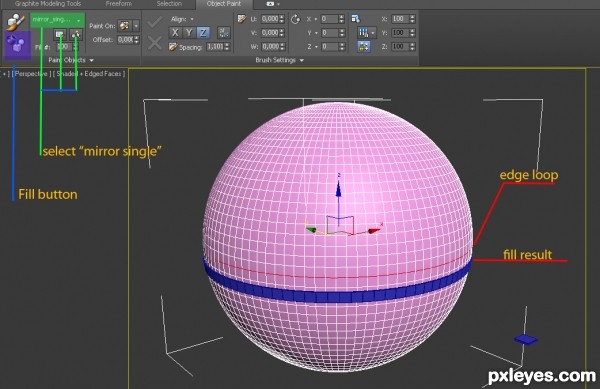Viewport: 600px width, 389px height.
Task: Click the blue plane object in viewport
Action: 525,339
